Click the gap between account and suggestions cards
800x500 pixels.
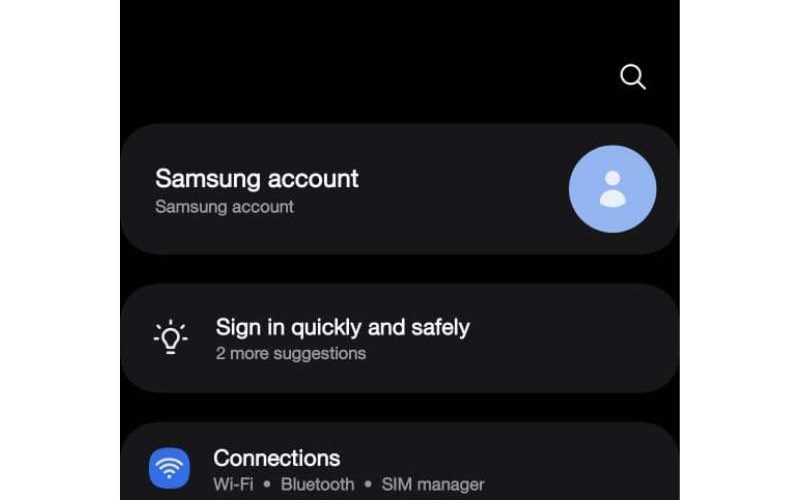point(399,269)
